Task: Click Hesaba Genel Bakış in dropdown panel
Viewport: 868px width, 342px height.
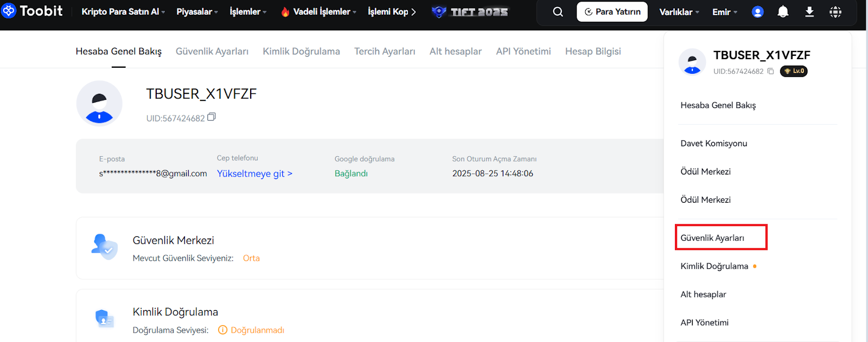Action: (x=718, y=105)
